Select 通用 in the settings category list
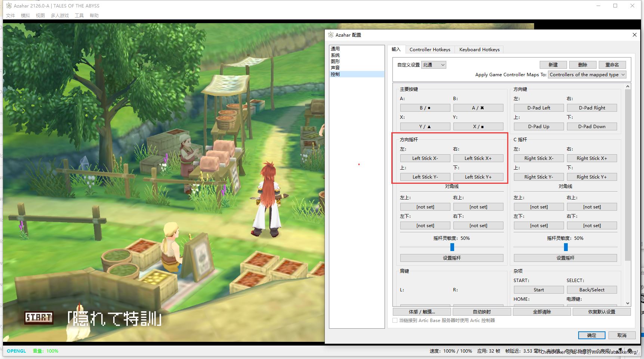644x359 pixels. click(357, 49)
